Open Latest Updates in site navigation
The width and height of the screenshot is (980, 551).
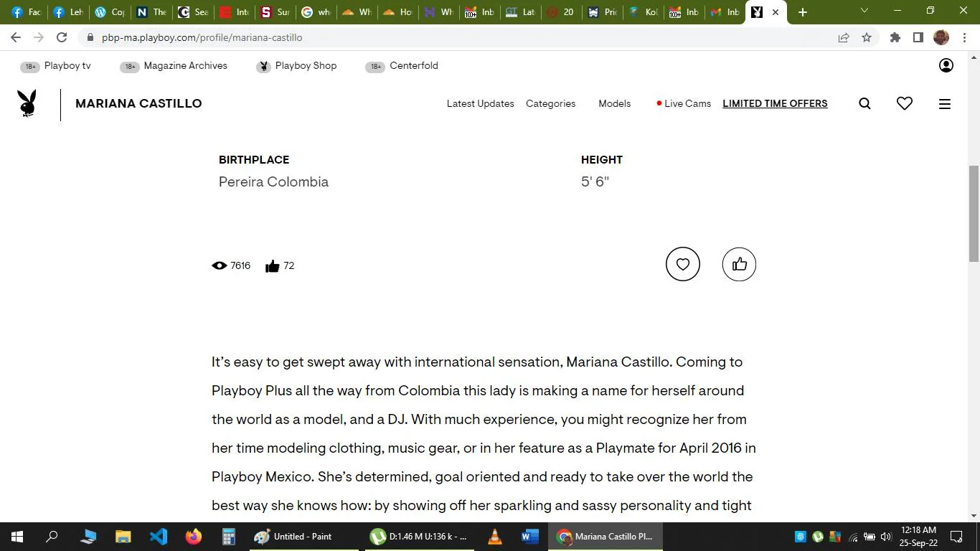[x=481, y=104]
